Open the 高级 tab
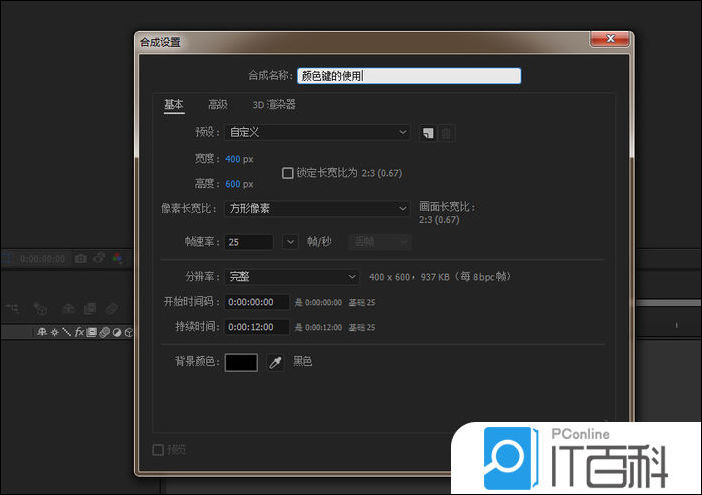 point(218,105)
